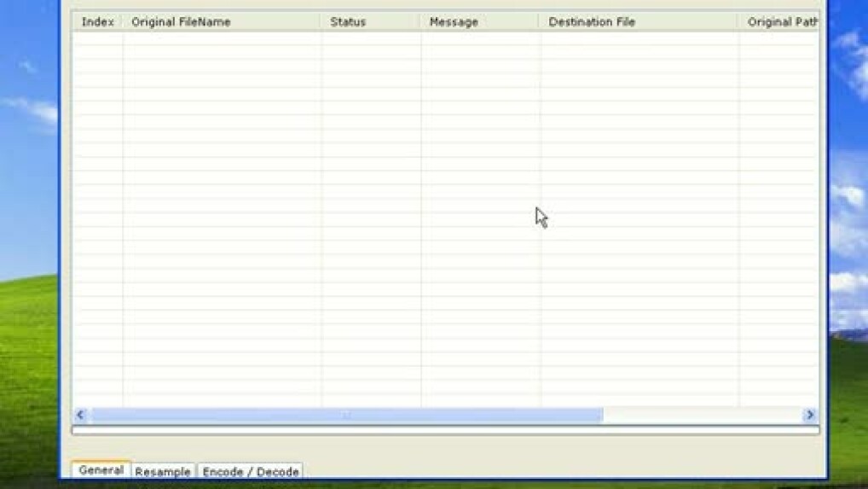Viewport: 868px width, 489px height.
Task: Click divider between Status and Message headers
Action: [x=421, y=22]
